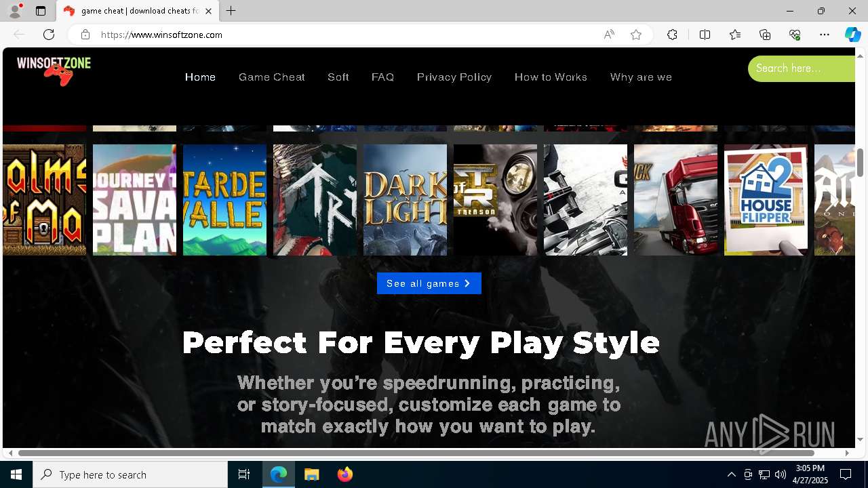Go to the Home menu item
This screenshot has width=868, height=488.
point(200,77)
